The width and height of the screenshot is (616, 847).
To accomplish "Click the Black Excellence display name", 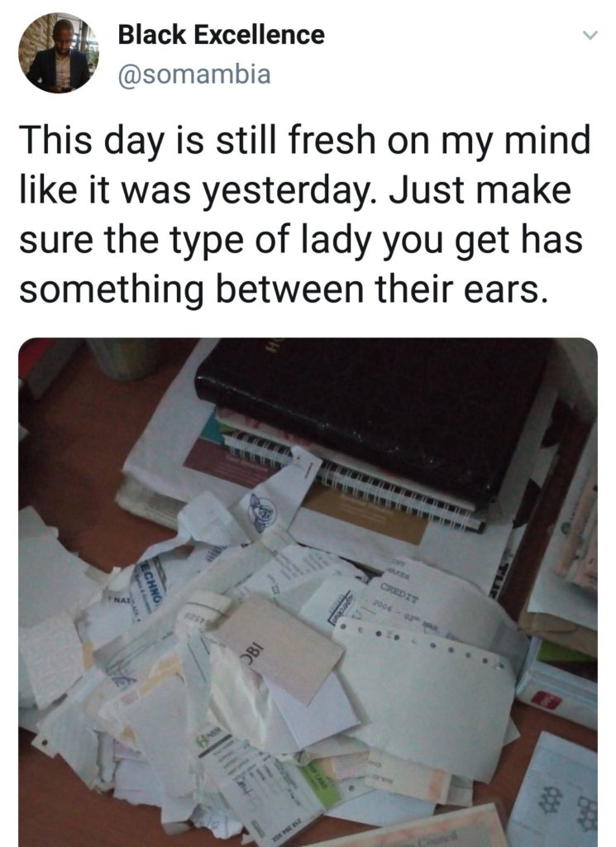I will pyautogui.click(x=222, y=35).
